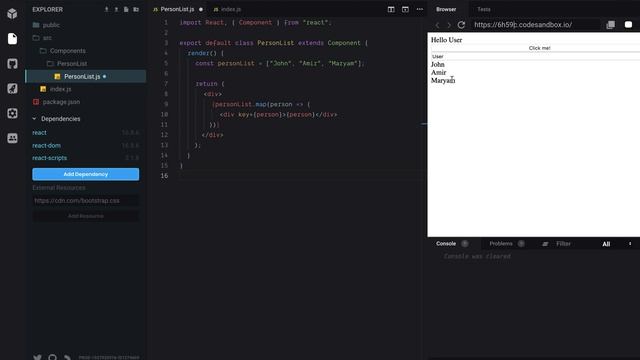Clear the console using the clear icon
The width and height of the screenshot is (640, 360).
[545, 244]
